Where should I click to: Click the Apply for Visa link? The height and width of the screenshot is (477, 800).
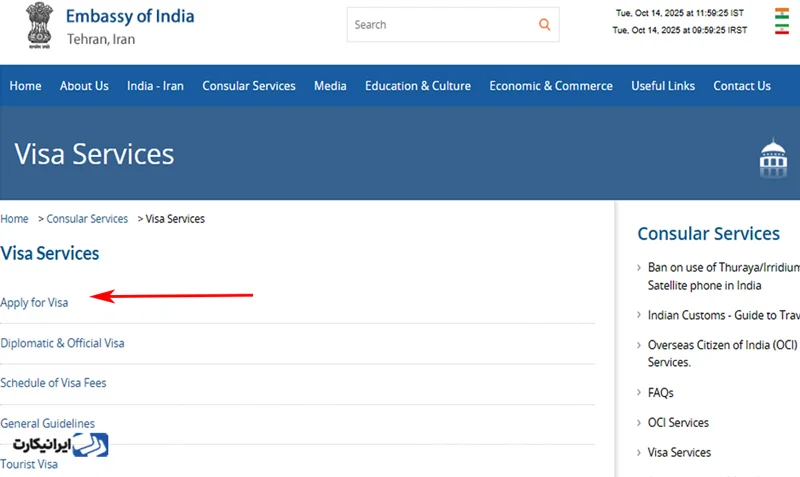pyautogui.click(x=34, y=303)
